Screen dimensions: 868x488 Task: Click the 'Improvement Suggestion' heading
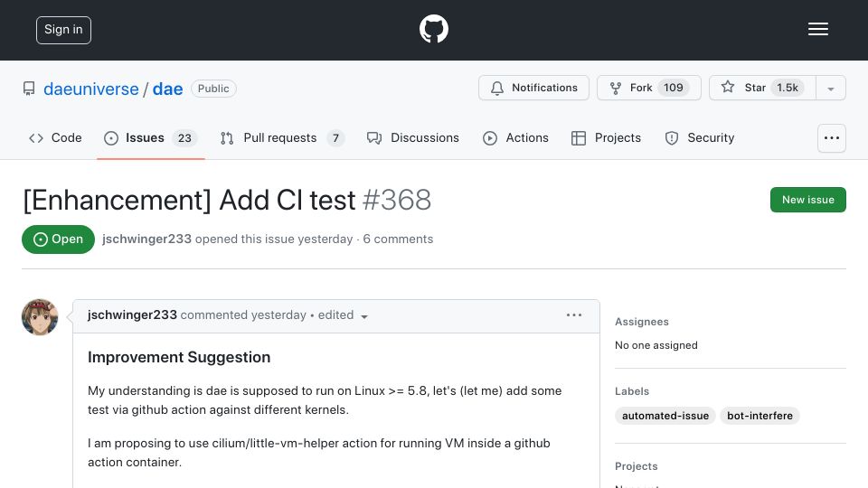click(x=179, y=358)
